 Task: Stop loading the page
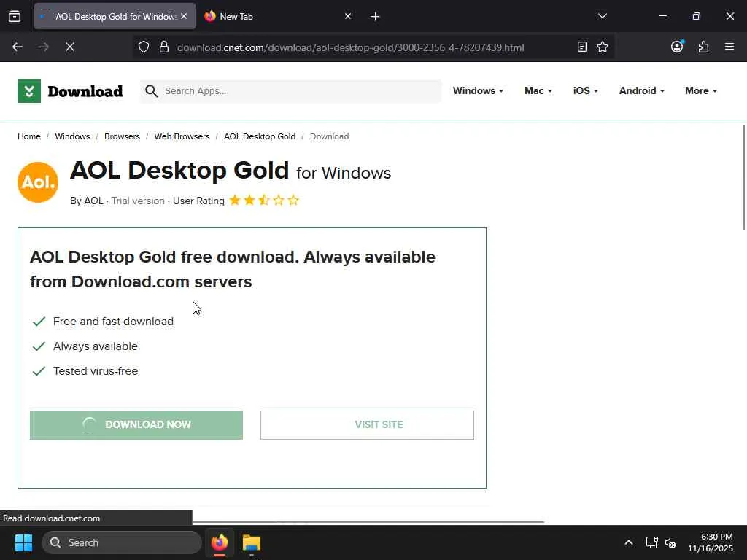[69, 47]
